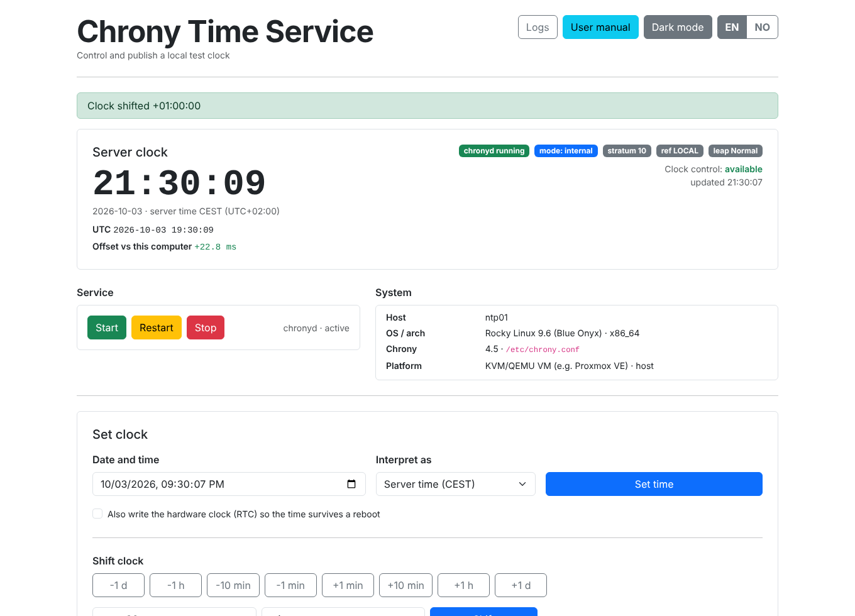The image size is (855, 616).
Task: Click the hostname ntp01
Action: (497, 317)
